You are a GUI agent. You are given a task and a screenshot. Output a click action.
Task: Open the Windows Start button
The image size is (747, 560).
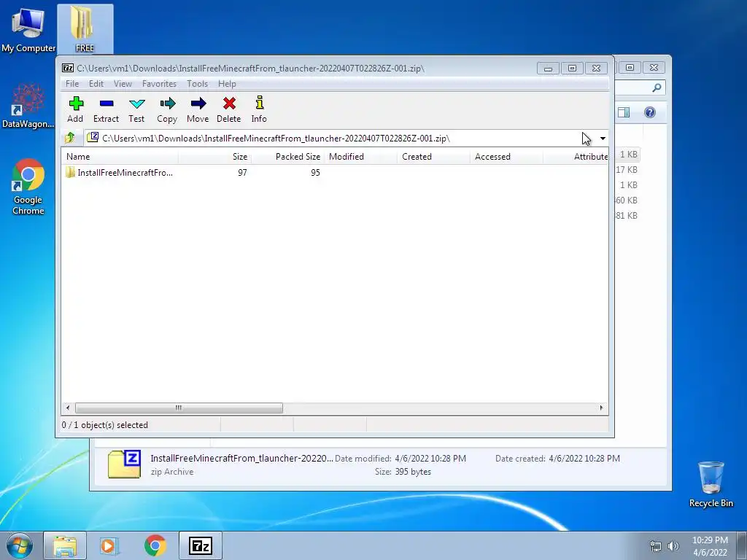coord(20,545)
